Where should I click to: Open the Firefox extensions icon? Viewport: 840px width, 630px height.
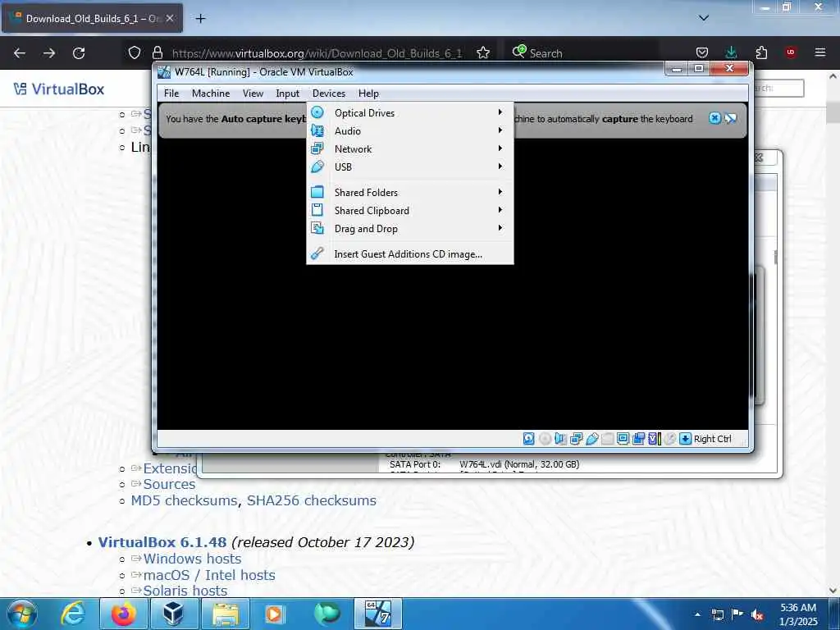(761, 52)
